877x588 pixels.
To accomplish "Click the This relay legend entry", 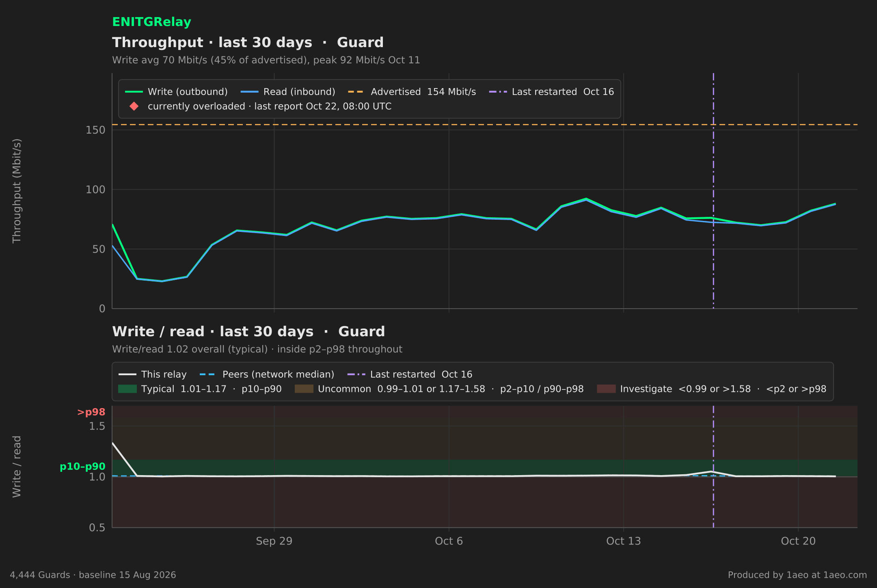I will (153, 374).
